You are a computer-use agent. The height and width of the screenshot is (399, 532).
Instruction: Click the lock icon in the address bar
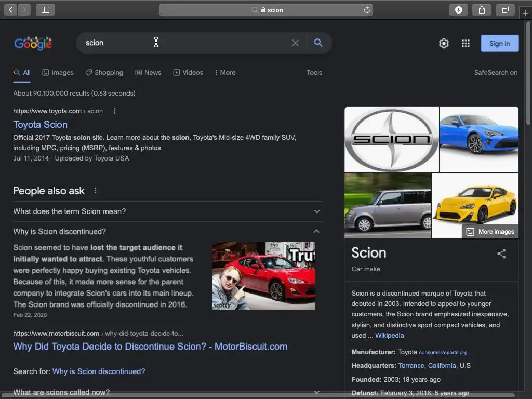tap(263, 10)
